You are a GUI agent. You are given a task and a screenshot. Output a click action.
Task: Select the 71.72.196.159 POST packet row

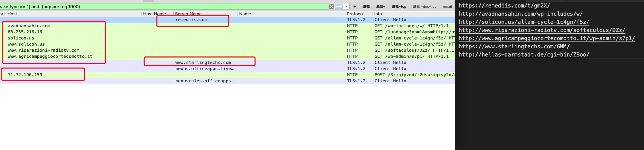coord(227,75)
